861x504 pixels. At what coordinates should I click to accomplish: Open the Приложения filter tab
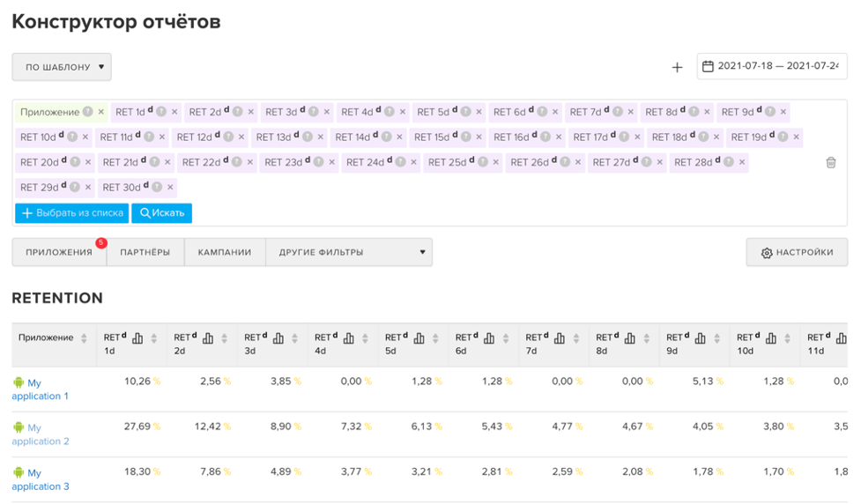click(x=59, y=252)
